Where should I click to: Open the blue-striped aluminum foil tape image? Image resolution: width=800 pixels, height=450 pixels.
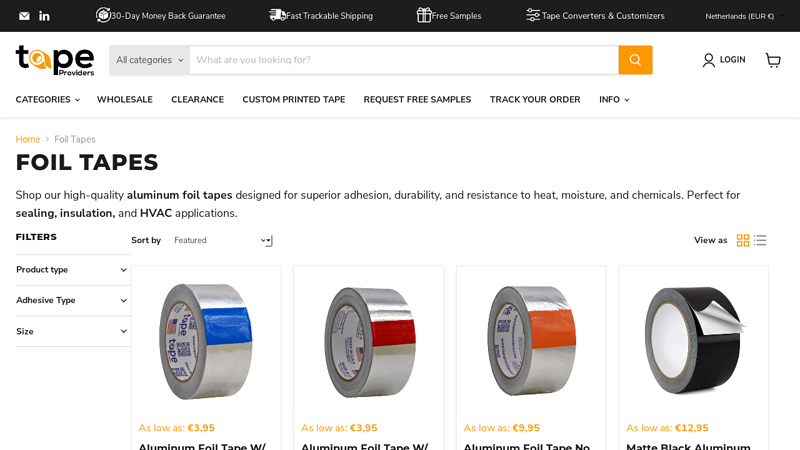tap(206, 341)
